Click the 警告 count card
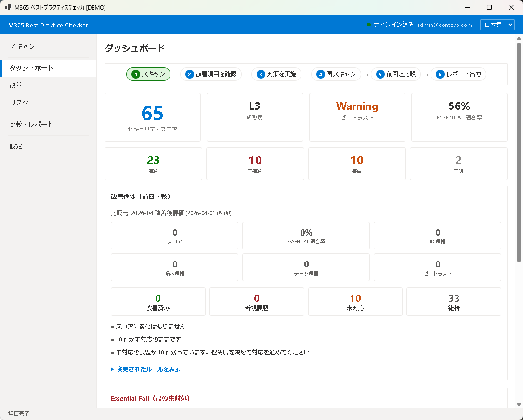523x420 pixels. (x=356, y=164)
